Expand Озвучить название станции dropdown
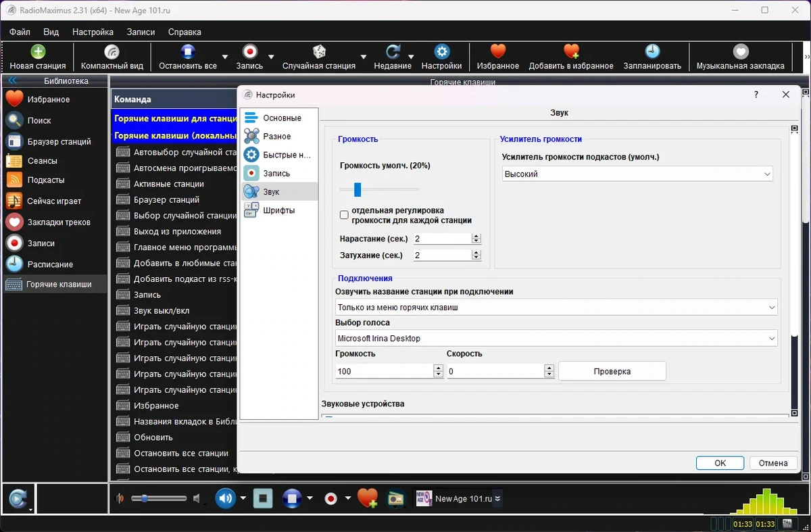 point(556,307)
